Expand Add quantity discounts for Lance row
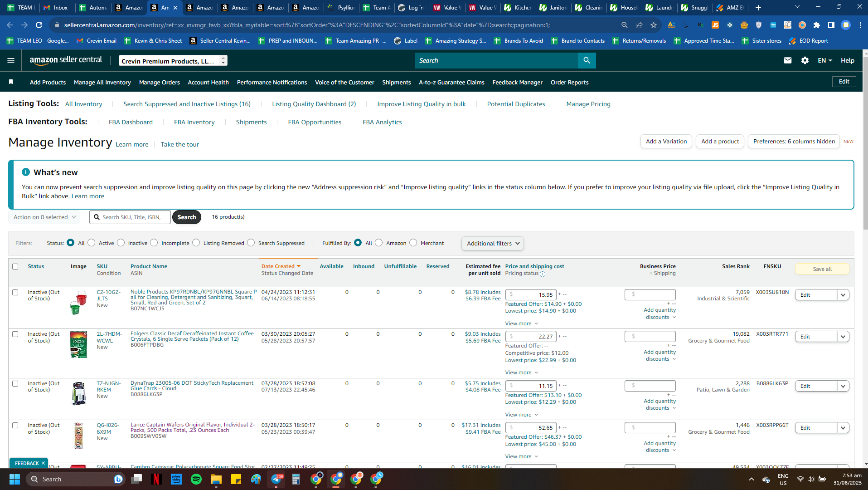The width and height of the screenshot is (868, 490). coord(660,447)
